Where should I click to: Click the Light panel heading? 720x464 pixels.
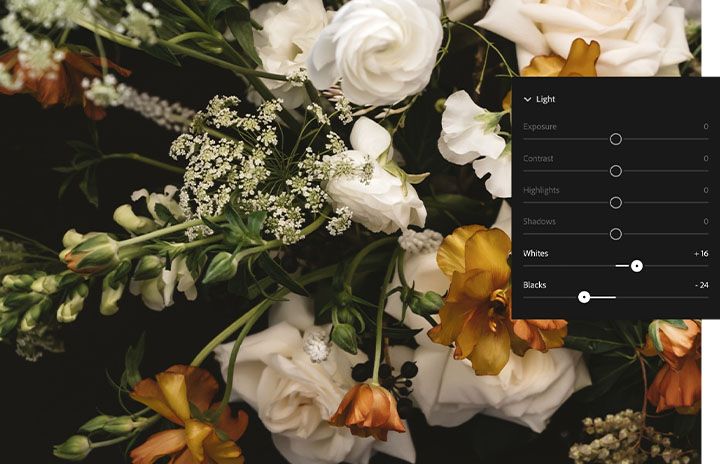pos(546,99)
